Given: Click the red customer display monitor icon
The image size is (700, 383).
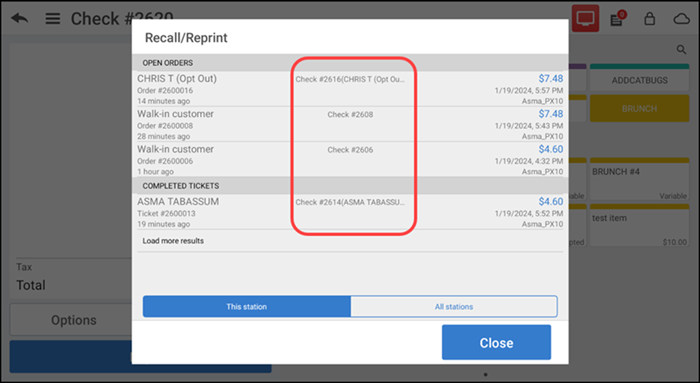Looking at the screenshot, I should (x=585, y=18).
